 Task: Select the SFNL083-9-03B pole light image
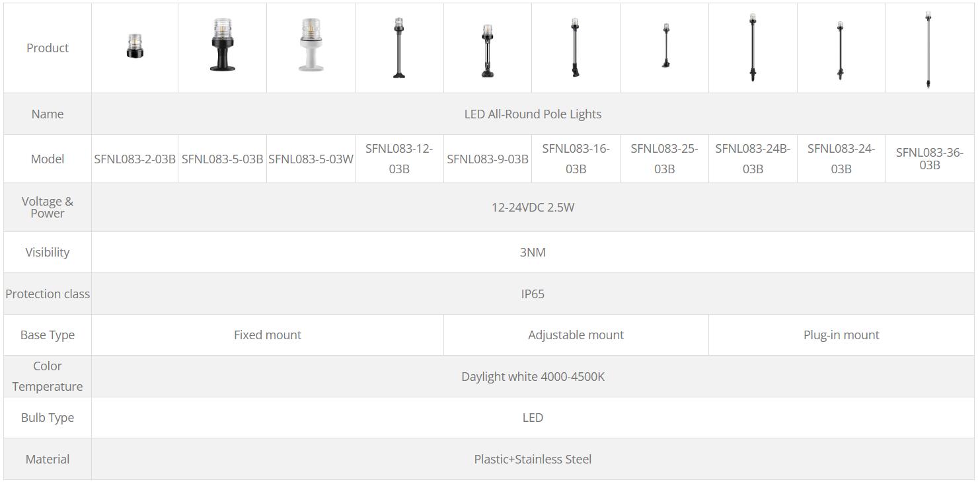(488, 52)
